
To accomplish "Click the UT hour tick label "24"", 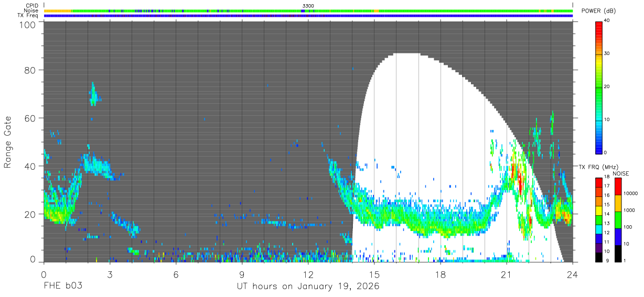I will click(573, 274).
